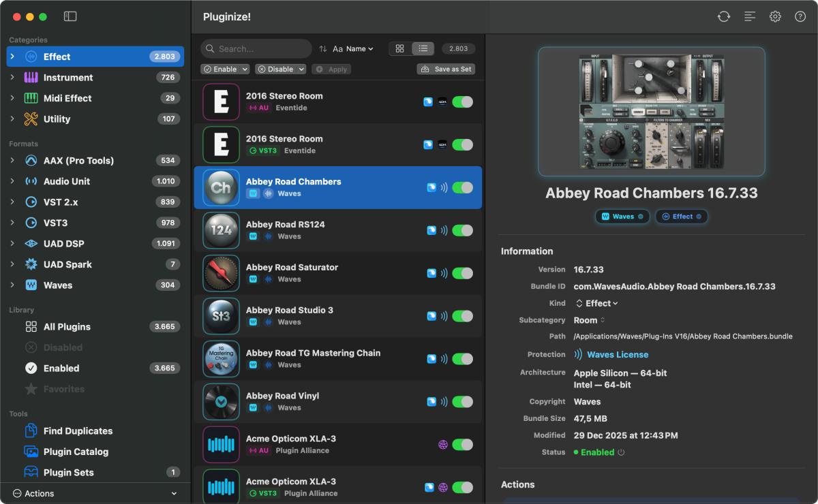Click Eventide icon of AU 2016 Stereo Room
This screenshot has height=504, width=818.
221,102
